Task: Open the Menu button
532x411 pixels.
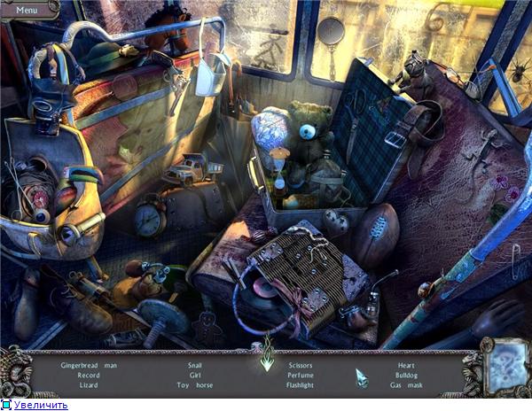Action: (x=26, y=10)
